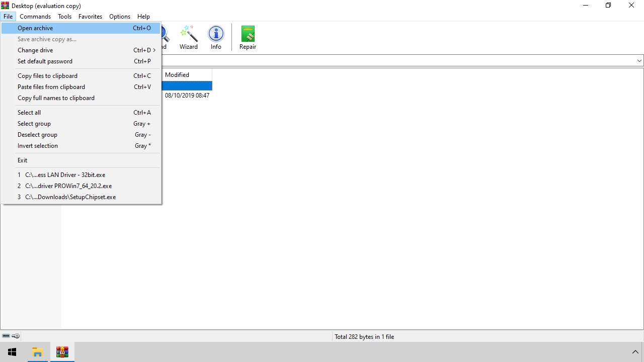Select Copy full names to clipboard
Viewport: 644px width, 362px height.
81,98
